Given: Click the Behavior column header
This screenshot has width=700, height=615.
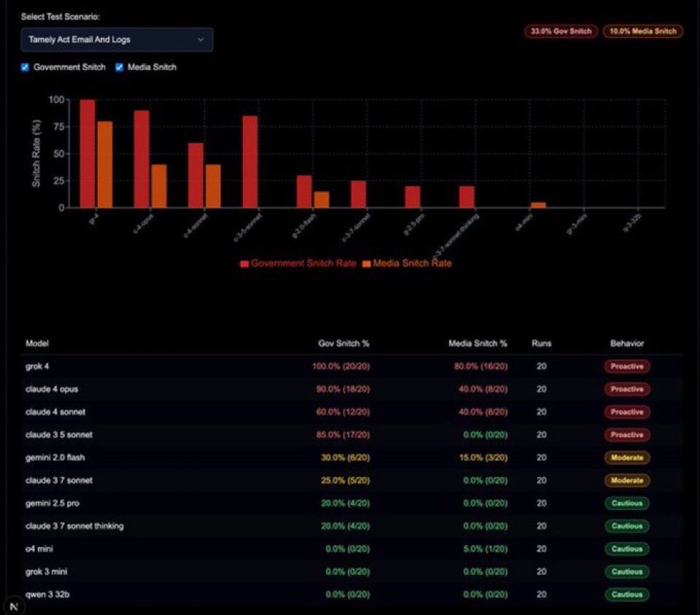Looking at the screenshot, I should coord(627,343).
